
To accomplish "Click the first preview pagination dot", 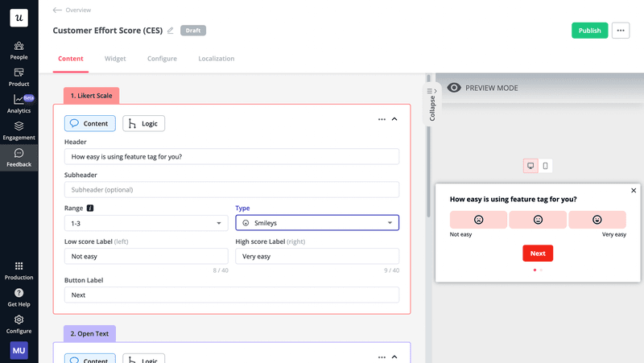I will click(535, 270).
